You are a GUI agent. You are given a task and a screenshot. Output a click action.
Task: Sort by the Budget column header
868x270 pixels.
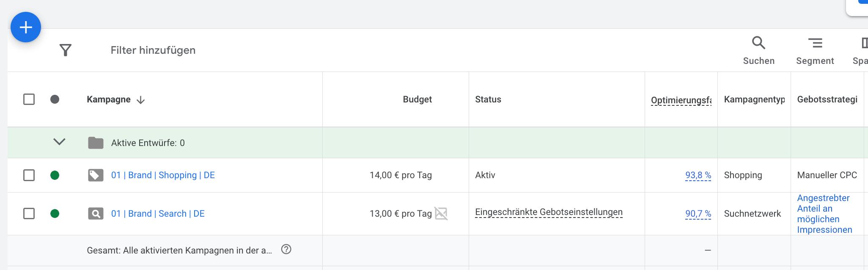click(x=417, y=99)
